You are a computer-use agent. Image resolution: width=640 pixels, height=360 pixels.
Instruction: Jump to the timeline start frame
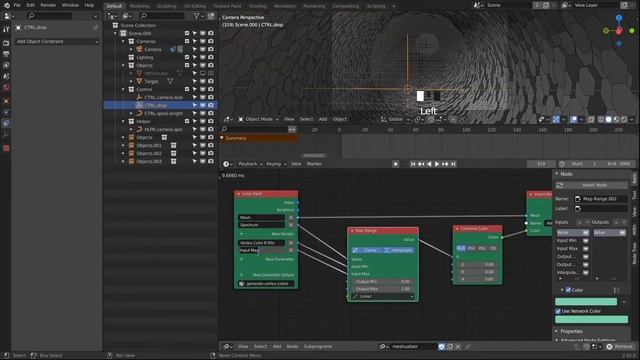pos(413,164)
